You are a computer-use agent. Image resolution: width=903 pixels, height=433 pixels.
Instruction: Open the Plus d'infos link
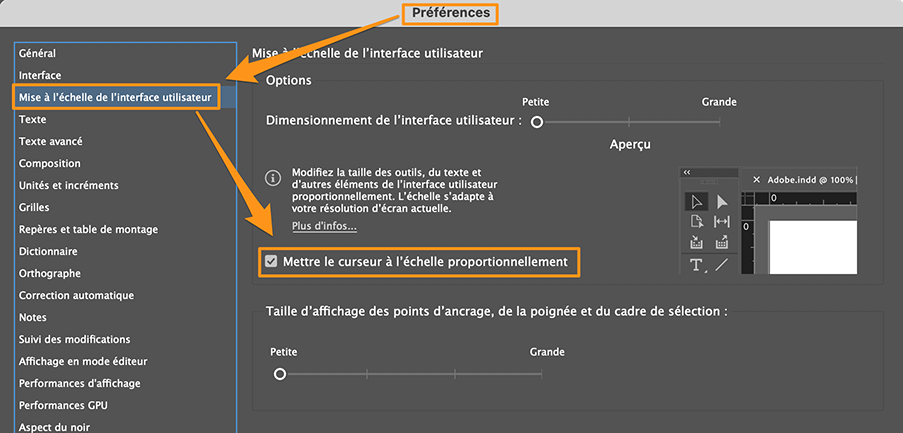[x=324, y=227]
